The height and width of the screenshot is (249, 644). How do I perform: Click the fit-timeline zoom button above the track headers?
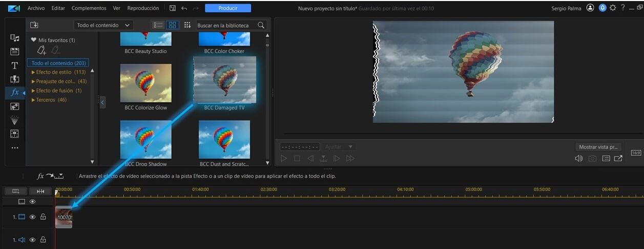click(x=40, y=191)
